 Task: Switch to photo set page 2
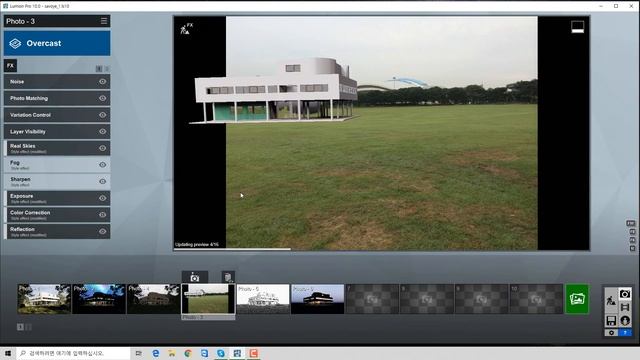click(x=28, y=327)
